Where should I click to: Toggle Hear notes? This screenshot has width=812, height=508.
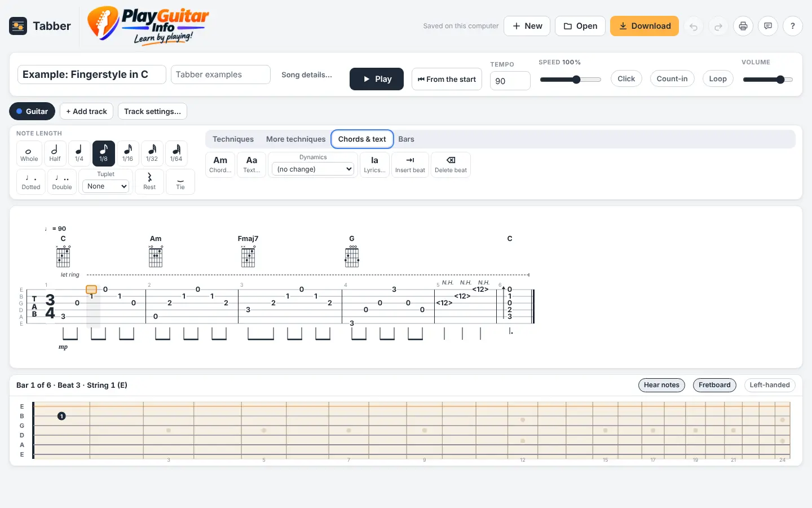pos(661,385)
